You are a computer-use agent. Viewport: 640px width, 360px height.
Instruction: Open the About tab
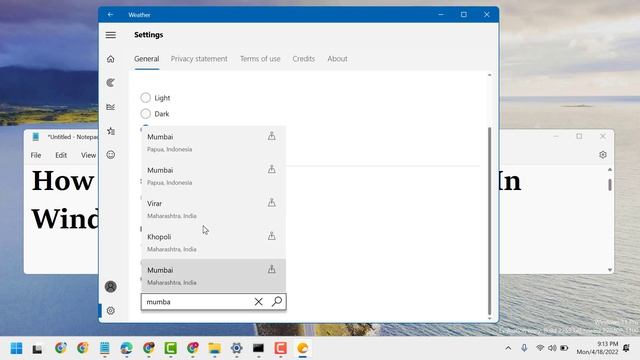337,59
